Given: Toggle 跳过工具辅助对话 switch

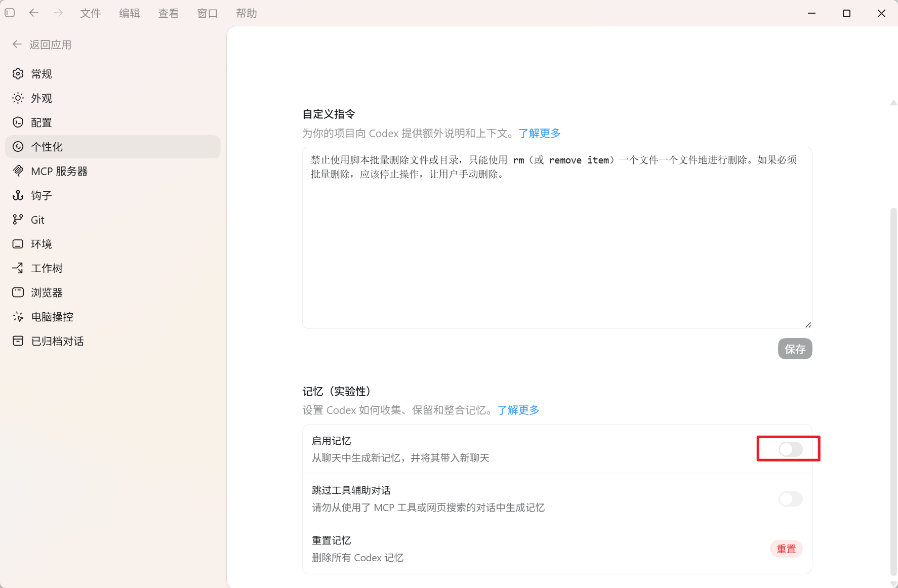Looking at the screenshot, I should [791, 499].
